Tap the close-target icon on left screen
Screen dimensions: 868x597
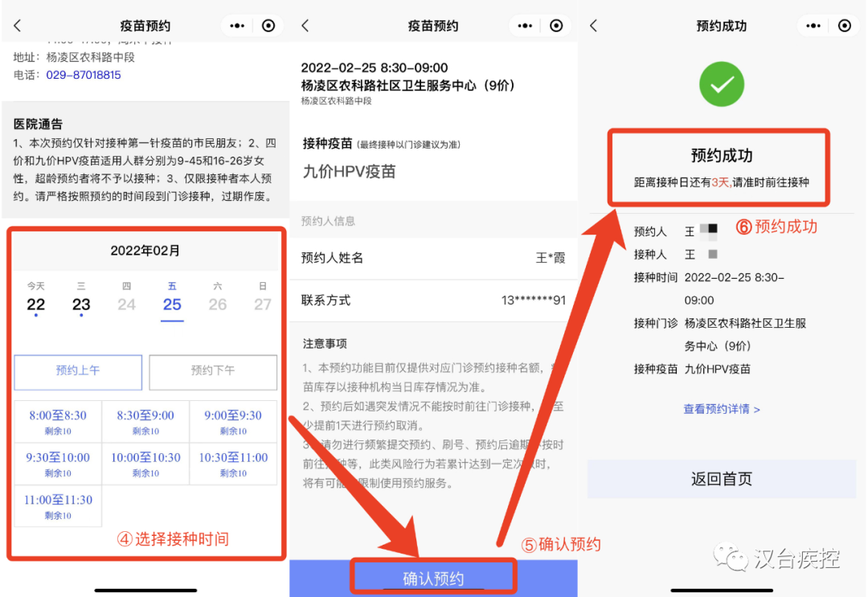click(268, 26)
